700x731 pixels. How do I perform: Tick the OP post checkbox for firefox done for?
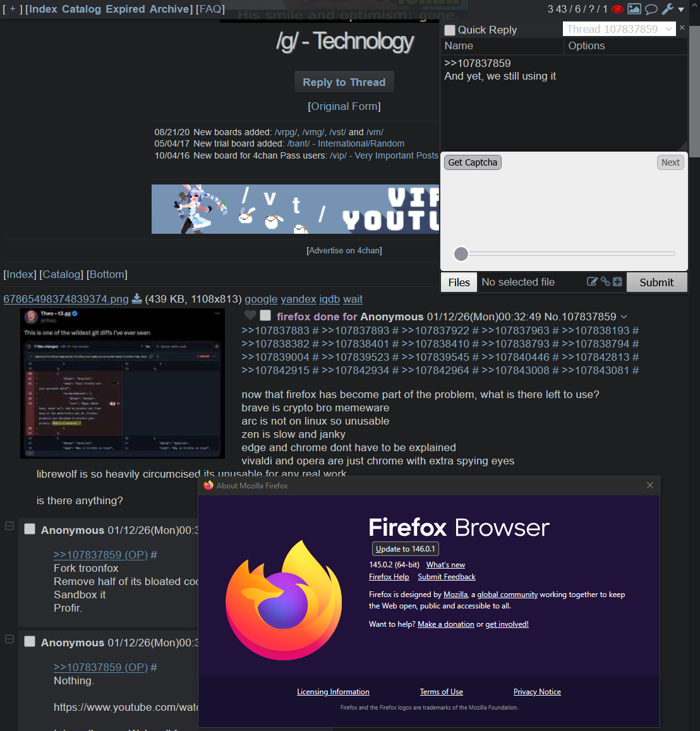click(x=265, y=316)
